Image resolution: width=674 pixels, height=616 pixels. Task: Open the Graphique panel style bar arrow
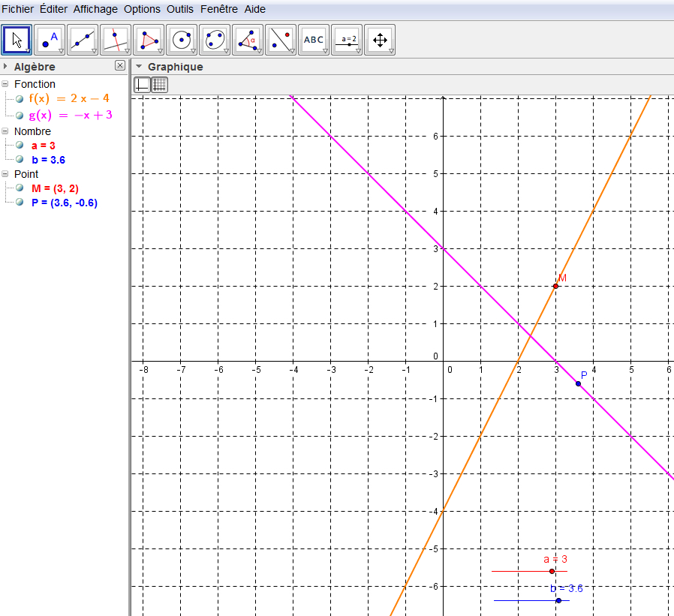point(138,67)
